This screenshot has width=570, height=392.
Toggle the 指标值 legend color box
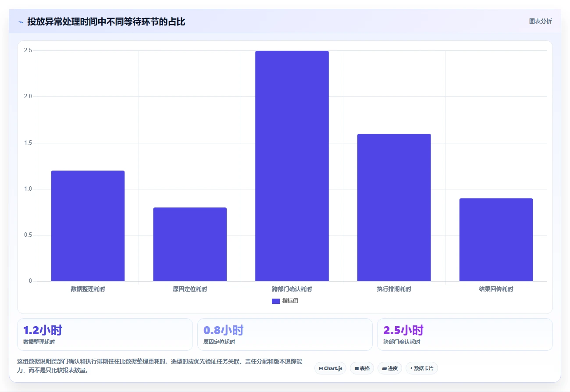click(276, 301)
